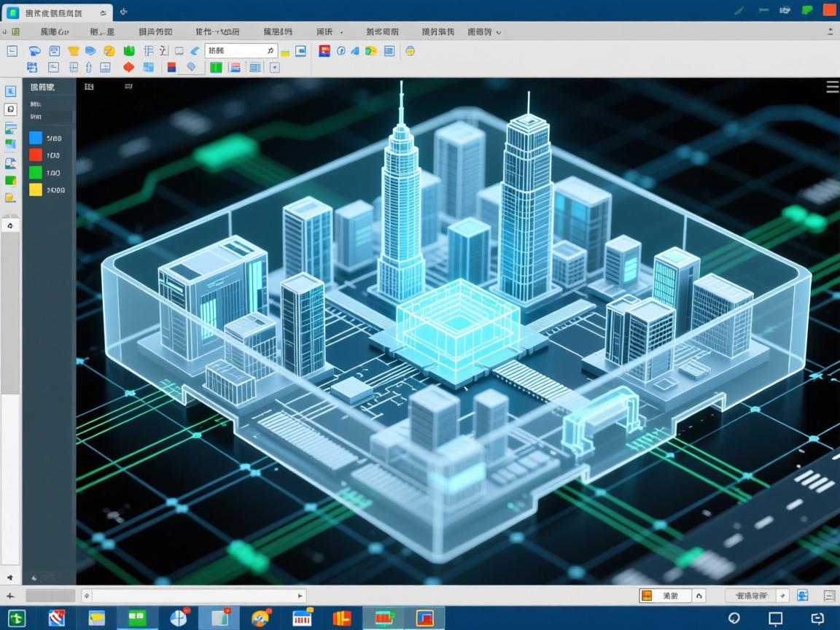The image size is (840, 630).
Task: Expand the last menu bar item with chevron
Action: click(x=484, y=32)
